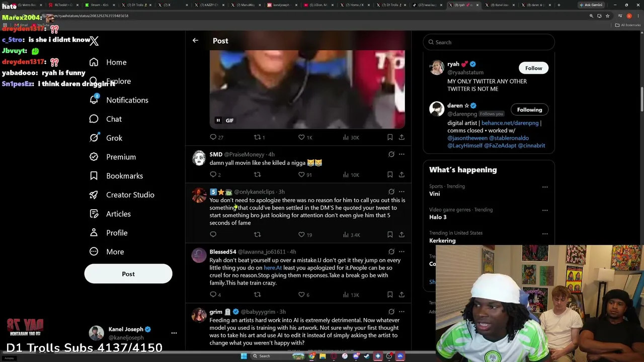Share the @onlykanelclips comment

(401, 234)
